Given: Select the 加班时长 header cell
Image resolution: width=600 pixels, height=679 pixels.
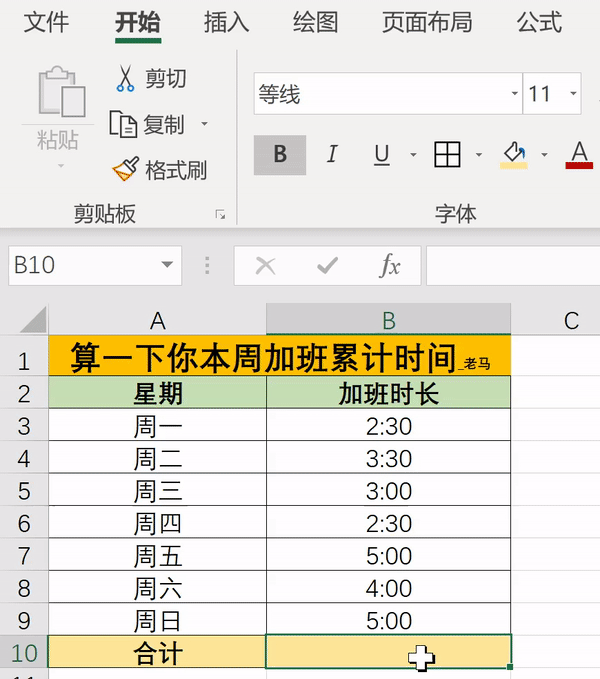Looking at the screenshot, I should coord(388,392).
